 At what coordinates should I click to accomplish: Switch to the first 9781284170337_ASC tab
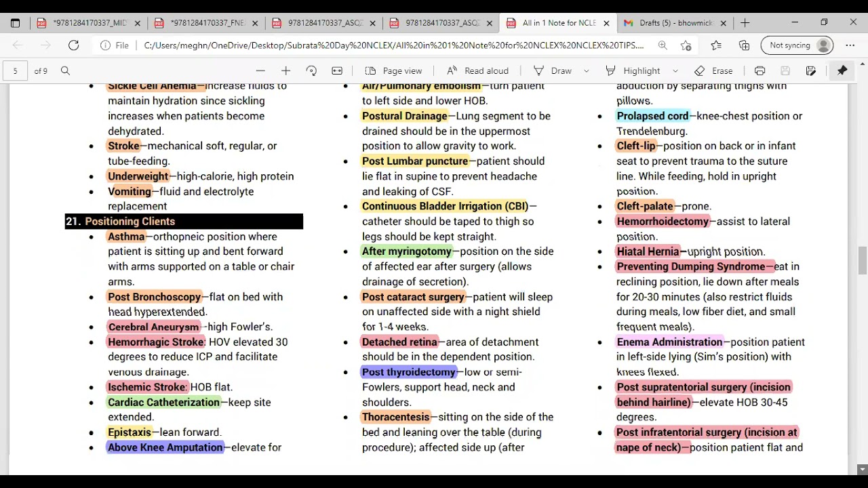324,23
